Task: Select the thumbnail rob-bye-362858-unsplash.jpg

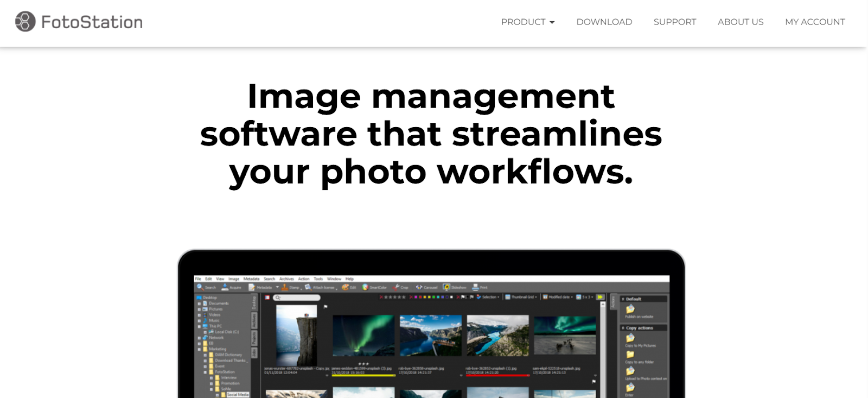Action: tap(430, 336)
